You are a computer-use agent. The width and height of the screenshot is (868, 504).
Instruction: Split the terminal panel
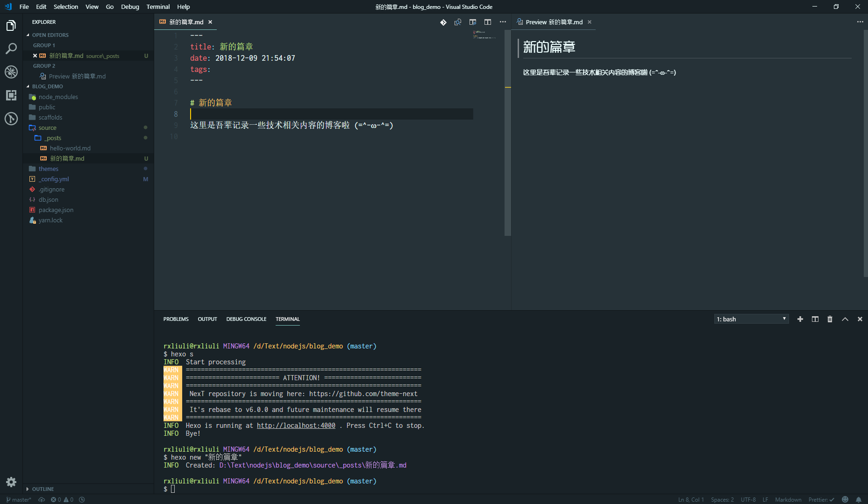815,319
